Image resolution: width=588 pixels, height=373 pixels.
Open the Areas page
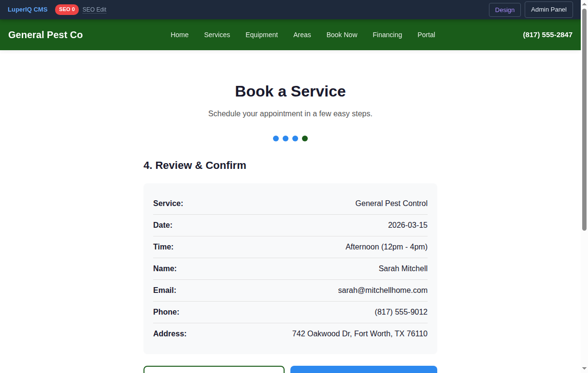click(x=302, y=34)
